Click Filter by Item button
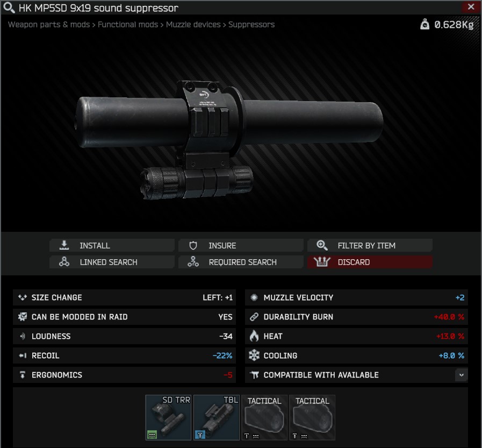 370,246
